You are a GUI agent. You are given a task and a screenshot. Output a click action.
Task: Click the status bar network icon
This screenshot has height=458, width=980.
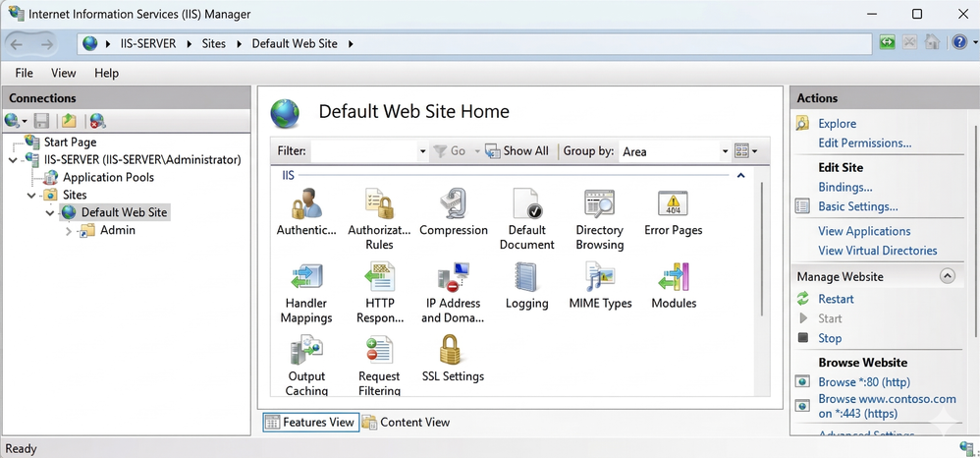[965, 447]
